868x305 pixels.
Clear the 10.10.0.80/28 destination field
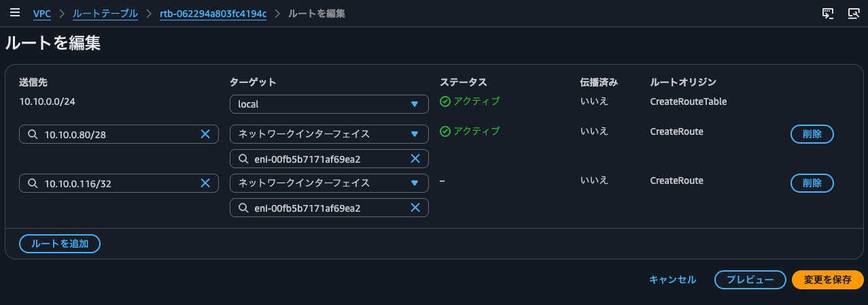(205, 135)
